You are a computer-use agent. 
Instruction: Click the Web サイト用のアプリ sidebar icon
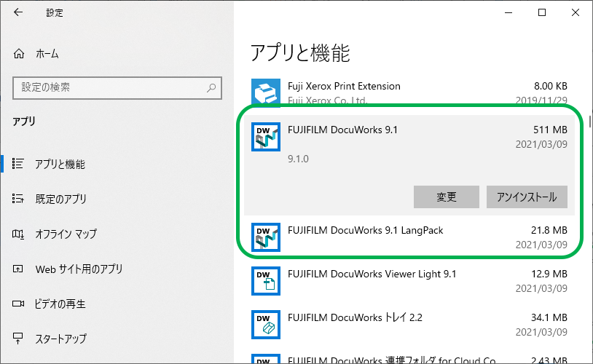17,269
